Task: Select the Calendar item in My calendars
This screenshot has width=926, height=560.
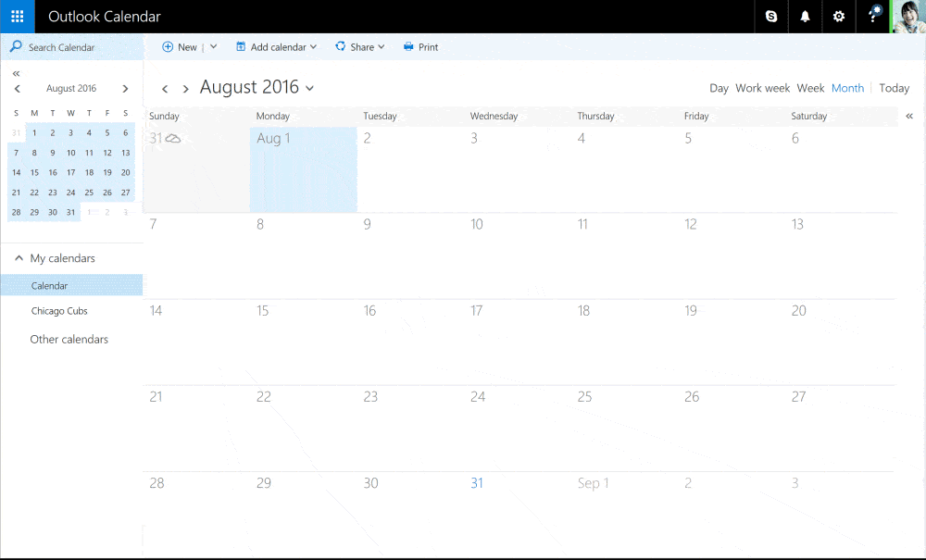Action: point(71,285)
